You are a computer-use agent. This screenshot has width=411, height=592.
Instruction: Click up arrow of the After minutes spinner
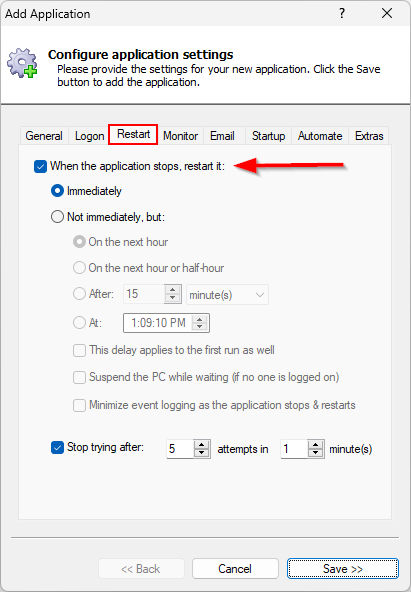(x=173, y=290)
